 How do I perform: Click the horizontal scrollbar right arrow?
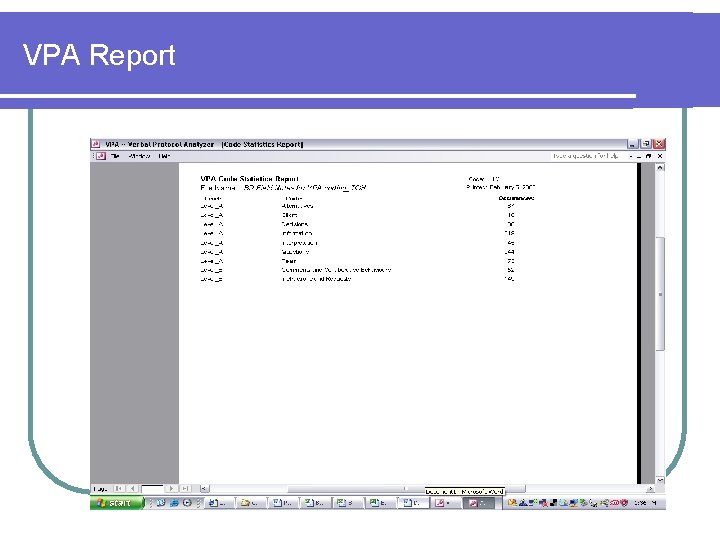tap(650, 489)
